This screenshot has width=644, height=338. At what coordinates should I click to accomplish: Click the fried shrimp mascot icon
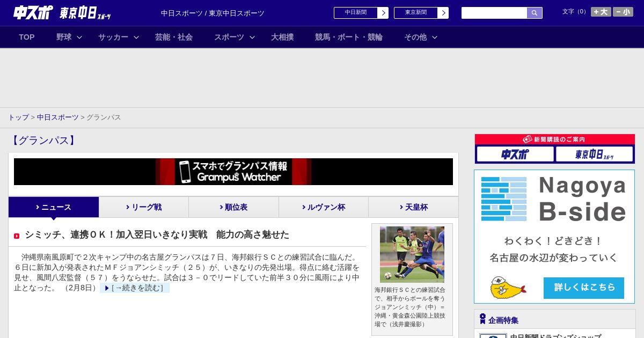pos(507,288)
